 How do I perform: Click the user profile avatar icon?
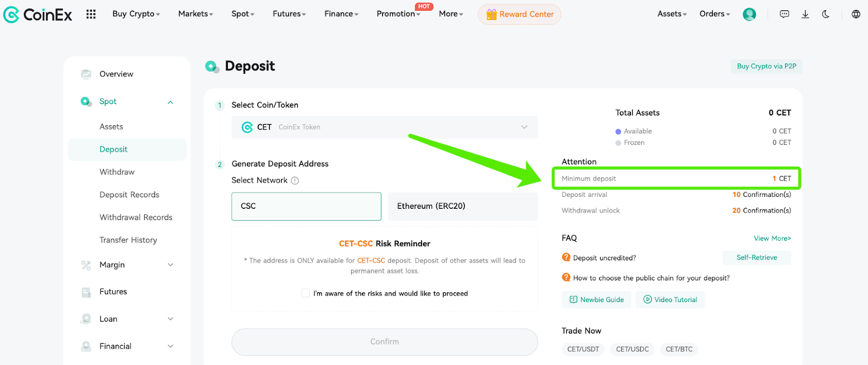pos(749,14)
